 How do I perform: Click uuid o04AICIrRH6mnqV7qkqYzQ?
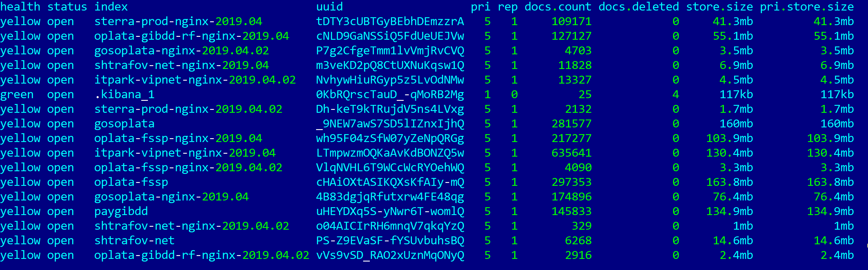pos(390,226)
